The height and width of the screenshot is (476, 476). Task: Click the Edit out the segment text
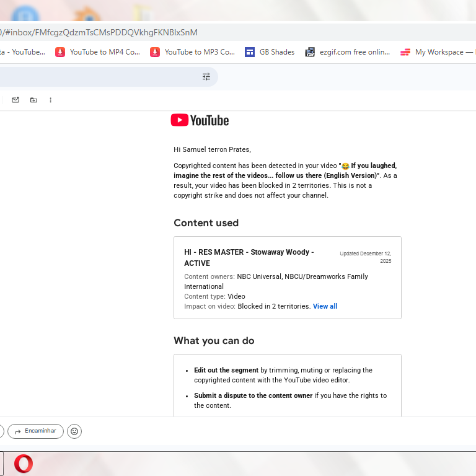pos(226,370)
